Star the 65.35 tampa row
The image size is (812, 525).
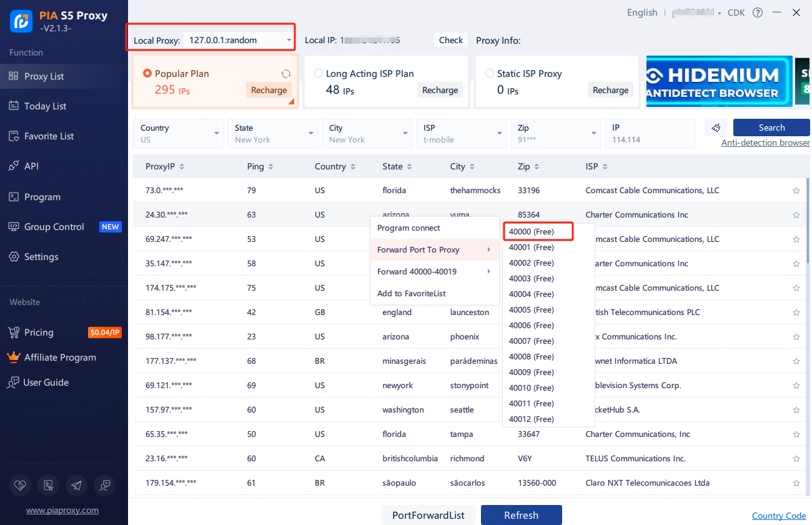pyautogui.click(x=796, y=434)
